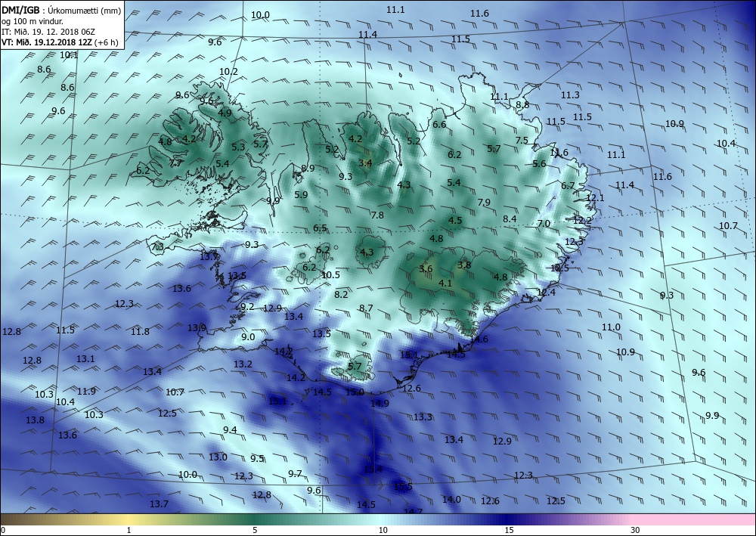Click the 5.9 value in northwest Iceland
756x536 pixels.
(x=301, y=195)
